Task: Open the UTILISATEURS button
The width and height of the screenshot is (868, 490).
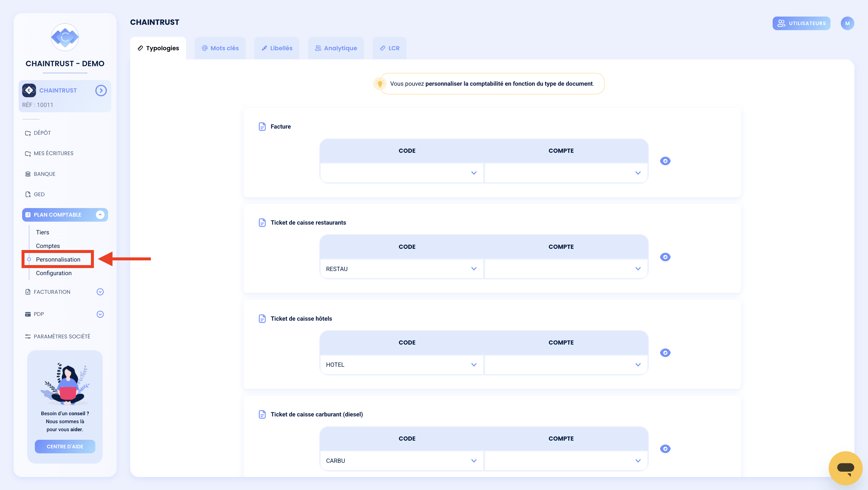Action: pos(801,23)
